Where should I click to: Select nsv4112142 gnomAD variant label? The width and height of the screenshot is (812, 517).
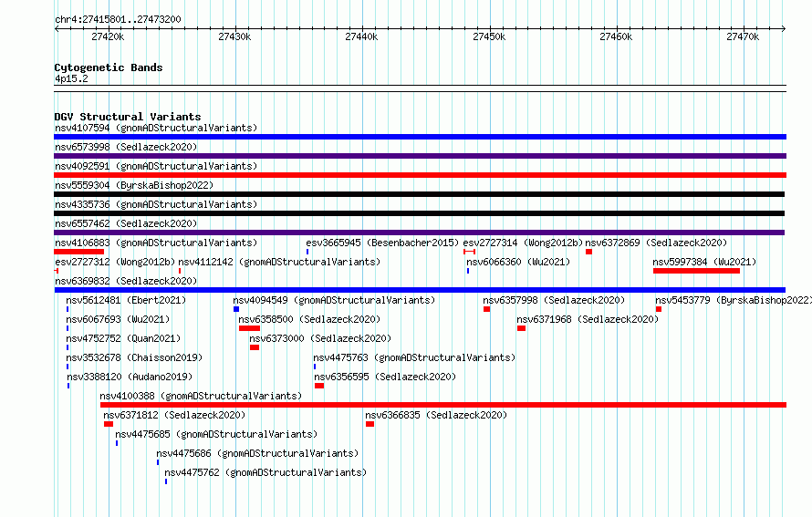pyautogui.click(x=279, y=262)
